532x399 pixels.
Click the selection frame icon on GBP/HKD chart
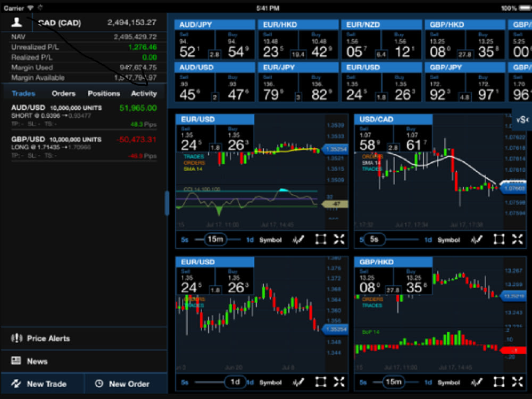pyautogui.click(x=498, y=381)
